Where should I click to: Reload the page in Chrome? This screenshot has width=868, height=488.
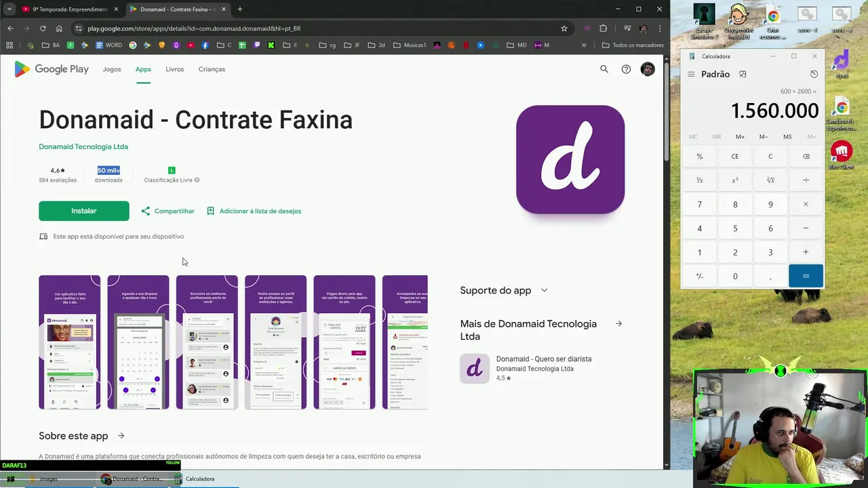click(x=43, y=28)
